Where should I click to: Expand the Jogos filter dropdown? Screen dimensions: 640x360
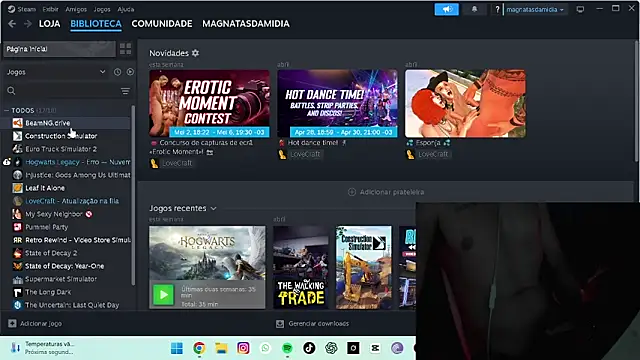102,72
